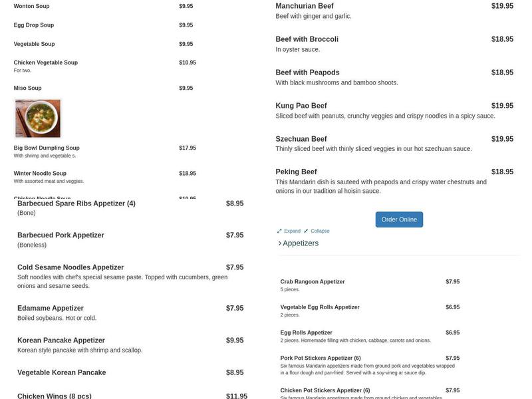Open the Peking Beef item
Image resolution: width=532 pixels, height=399 pixels.
(x=295, y=171)
